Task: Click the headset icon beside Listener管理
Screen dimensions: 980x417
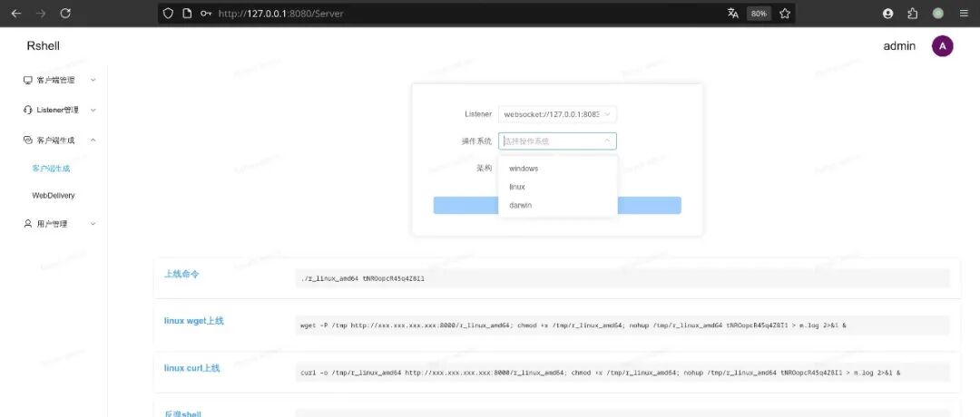Action: click(27, 110)
